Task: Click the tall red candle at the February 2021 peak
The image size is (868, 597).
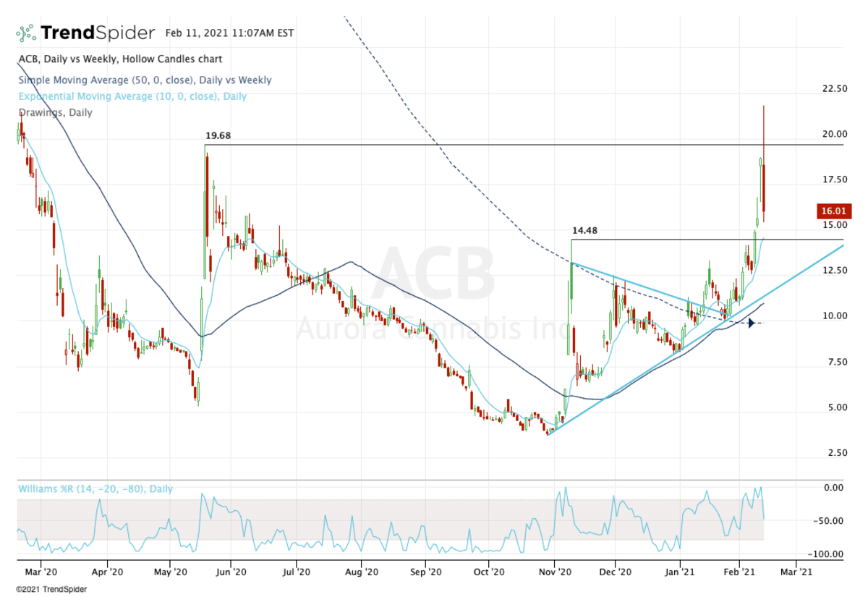Action: pos(764,164)
